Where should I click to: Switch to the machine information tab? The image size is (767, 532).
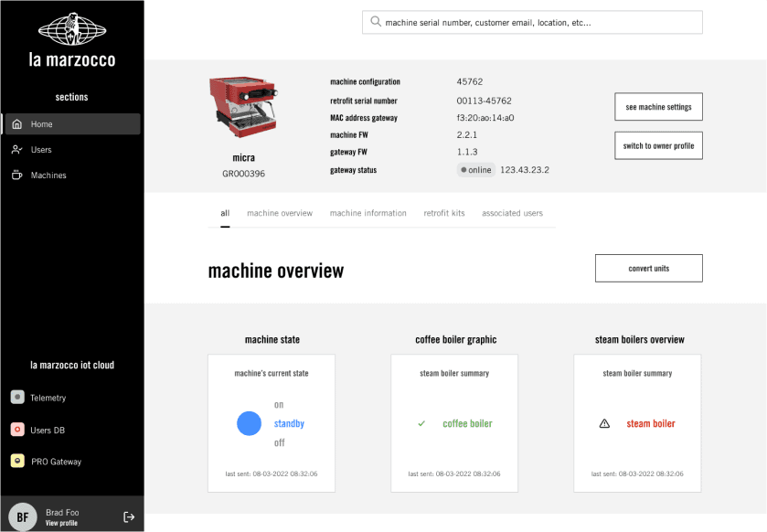click(x=368, y=213)
